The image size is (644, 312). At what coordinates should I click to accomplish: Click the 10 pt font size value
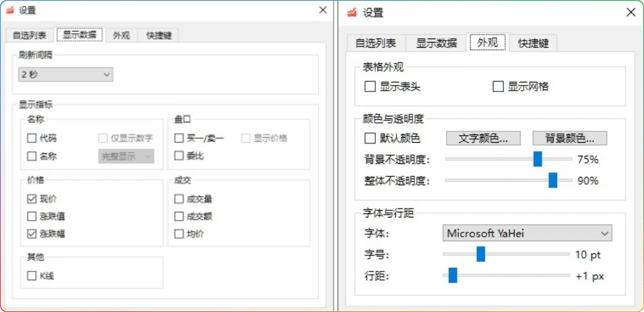588,255
